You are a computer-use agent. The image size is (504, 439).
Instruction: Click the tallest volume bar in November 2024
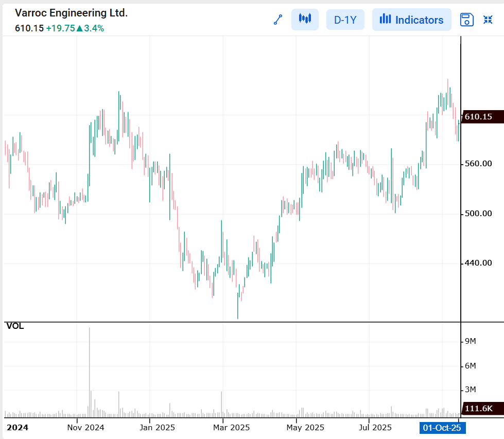(90, 372)
